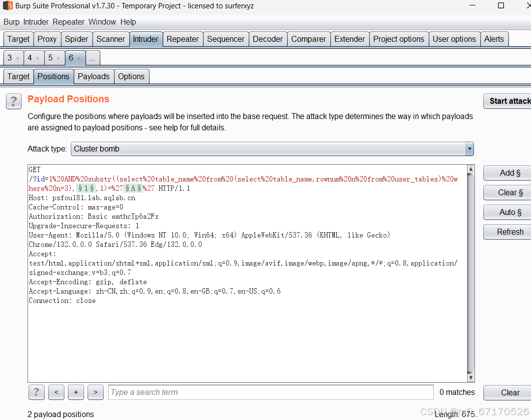Click the Add § button

coord(507,173)
